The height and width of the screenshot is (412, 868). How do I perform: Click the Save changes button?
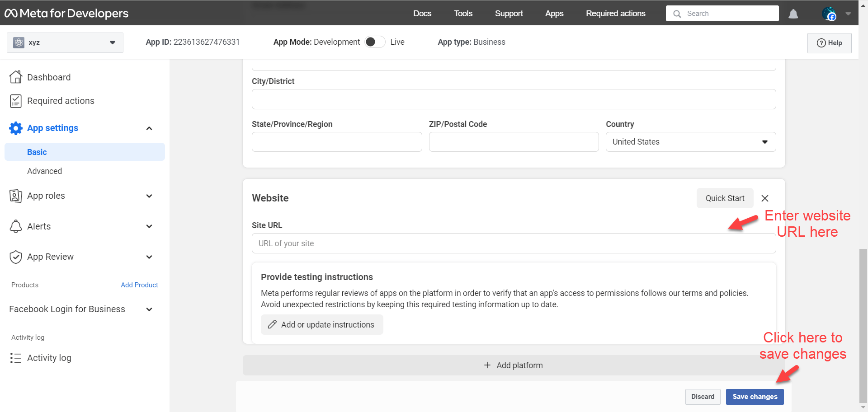[x=755, y=397]
